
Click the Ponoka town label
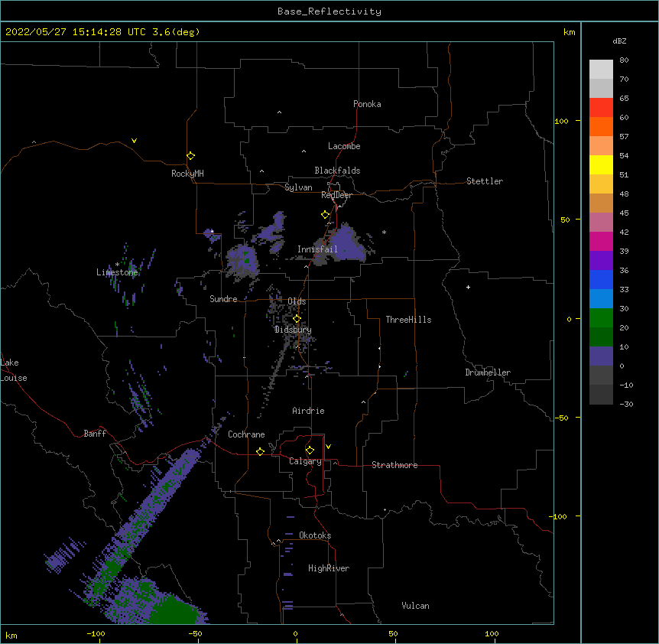[367, 104]
